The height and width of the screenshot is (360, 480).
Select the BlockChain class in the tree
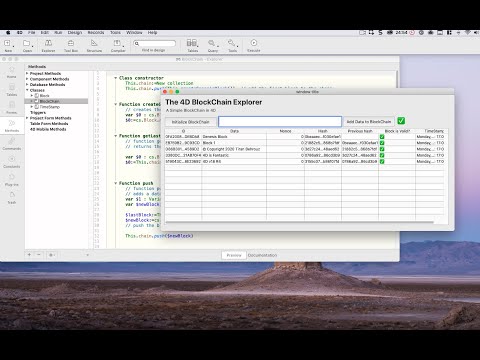[x=49, y=101]
